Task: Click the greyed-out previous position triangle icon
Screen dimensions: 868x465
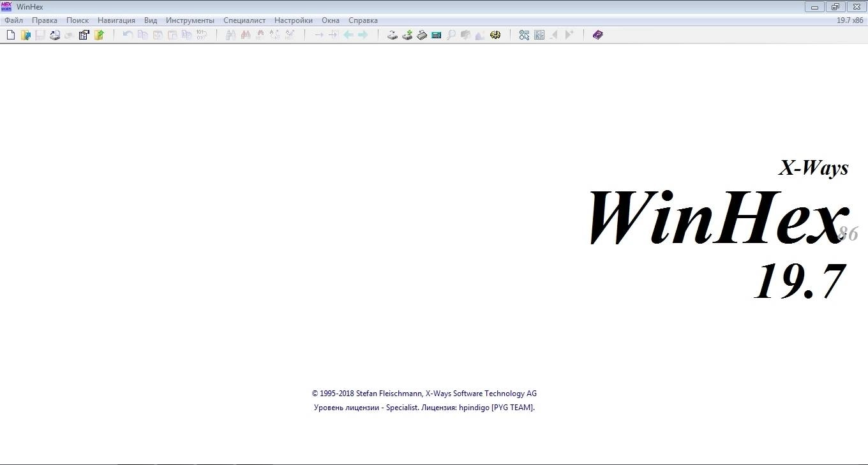Action: tap(554, 35)
